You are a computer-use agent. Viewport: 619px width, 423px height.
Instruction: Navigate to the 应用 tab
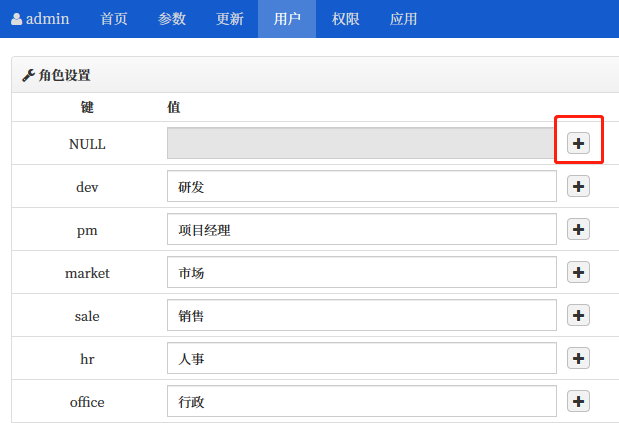[x=403, y=19]
